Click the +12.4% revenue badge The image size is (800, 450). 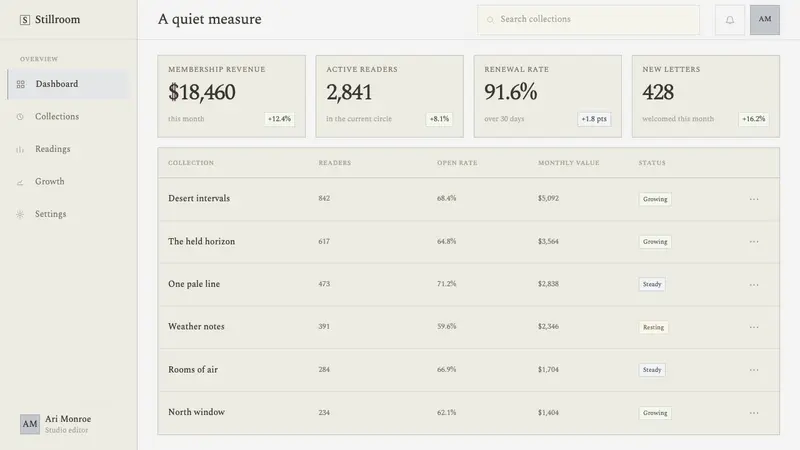280,119
